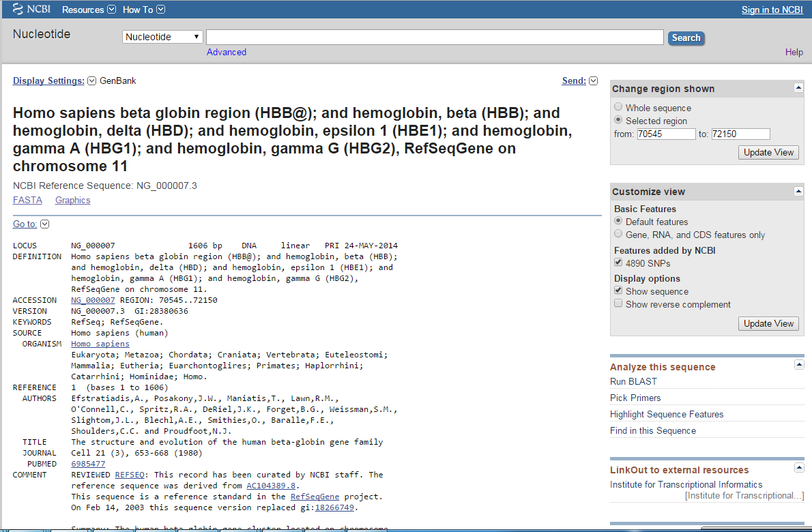
Task: Open the Homo sapiens organism link
Action: (100, 343)
